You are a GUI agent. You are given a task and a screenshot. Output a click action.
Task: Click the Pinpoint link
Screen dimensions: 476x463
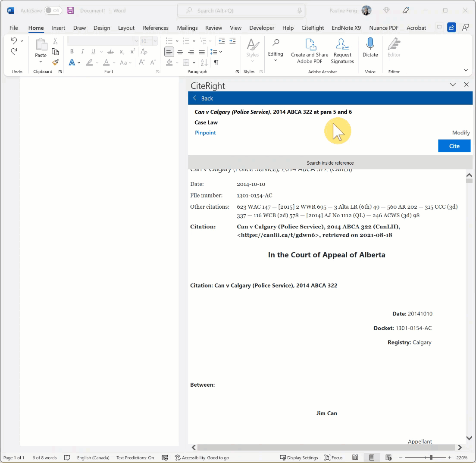[x=205, y=133]
